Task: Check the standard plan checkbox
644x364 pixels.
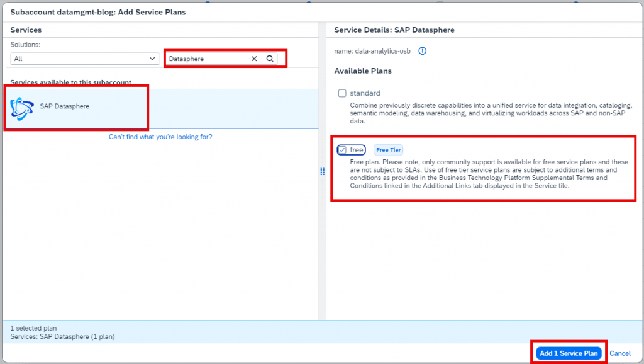Action: [x=342, y=93]
